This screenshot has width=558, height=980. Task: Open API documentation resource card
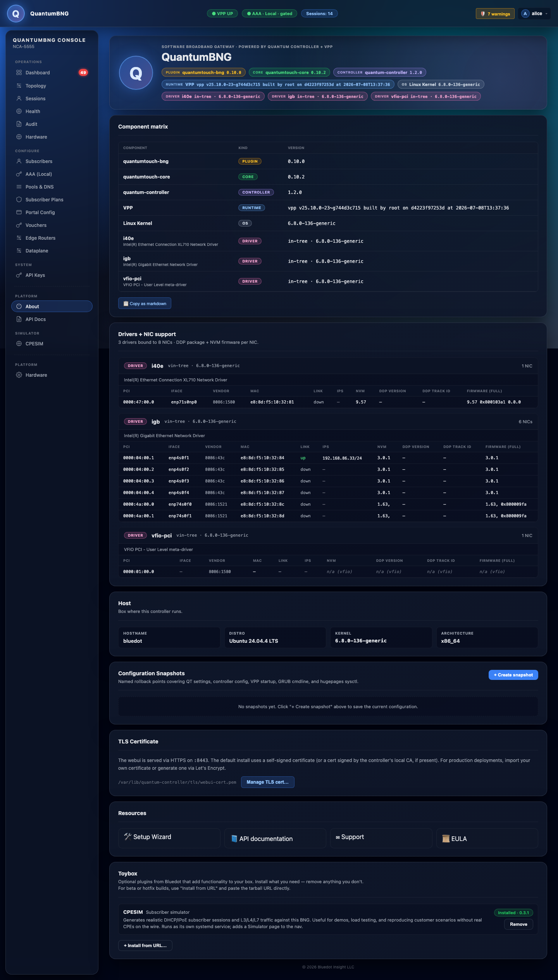click(x=275, y=838)
